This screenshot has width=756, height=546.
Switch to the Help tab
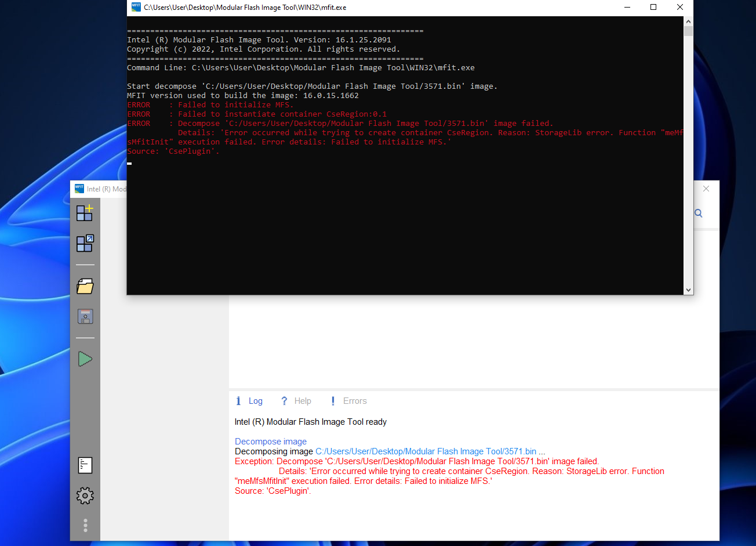click(296, 401)
